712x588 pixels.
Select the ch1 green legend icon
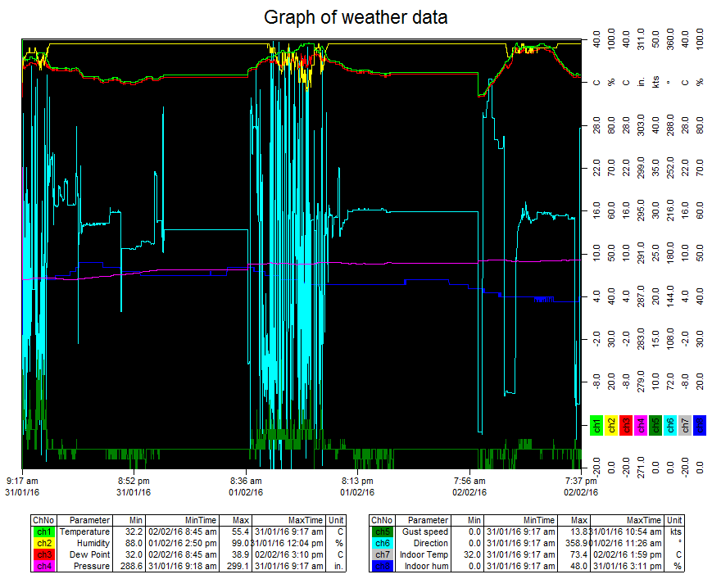[596, 424]
